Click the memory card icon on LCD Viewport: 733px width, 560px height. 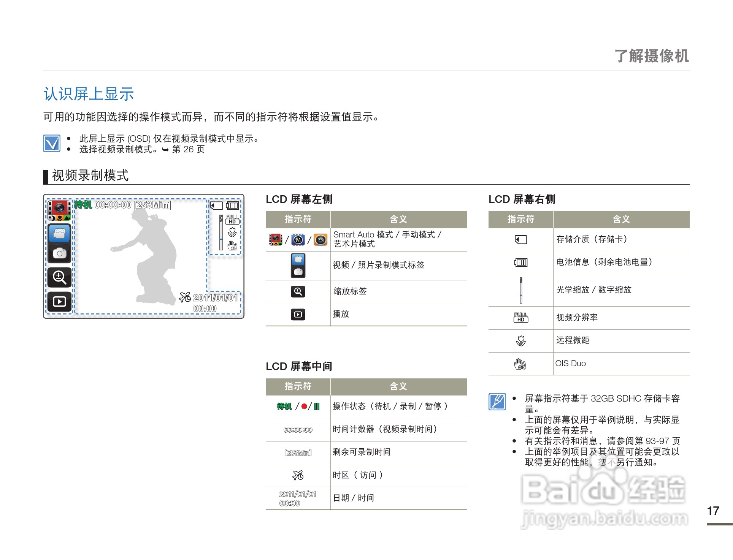217,206
